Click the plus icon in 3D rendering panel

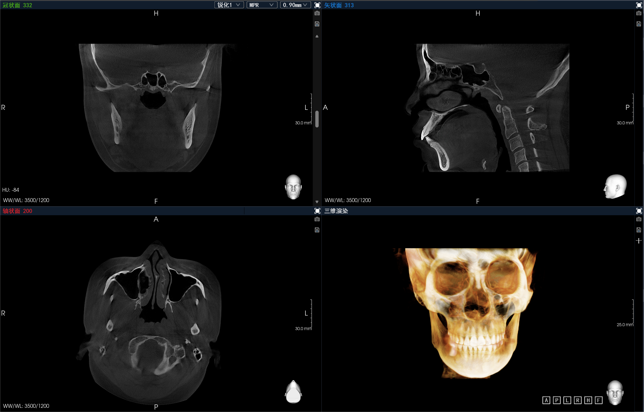click(639, 241)
